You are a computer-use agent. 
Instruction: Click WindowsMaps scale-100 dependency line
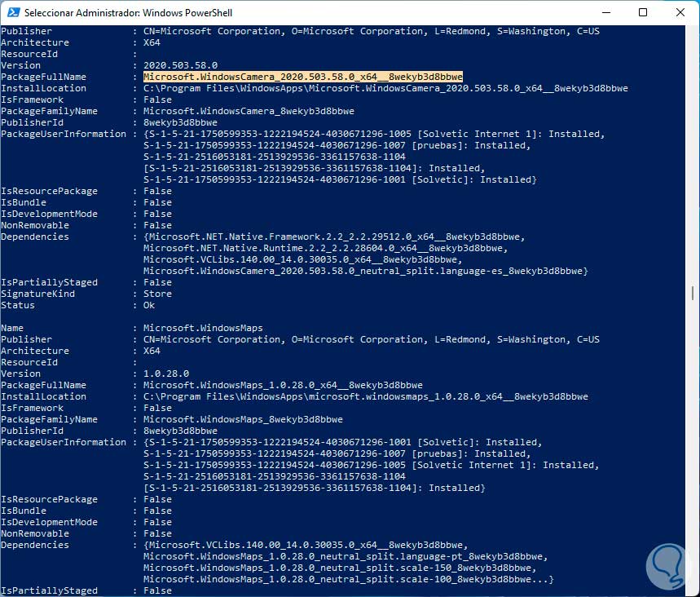pyautogui.click(x=348, y=580)
